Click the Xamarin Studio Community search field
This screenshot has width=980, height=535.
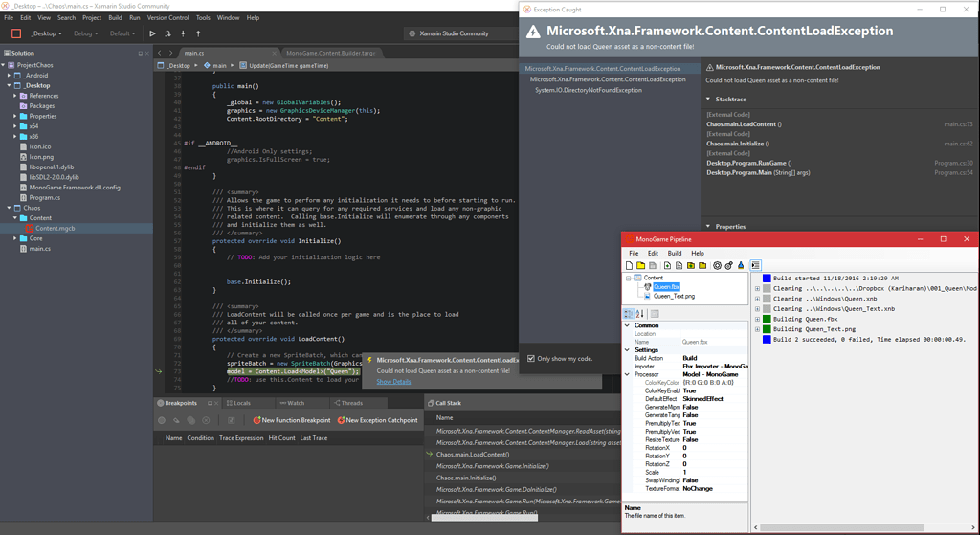454,33
